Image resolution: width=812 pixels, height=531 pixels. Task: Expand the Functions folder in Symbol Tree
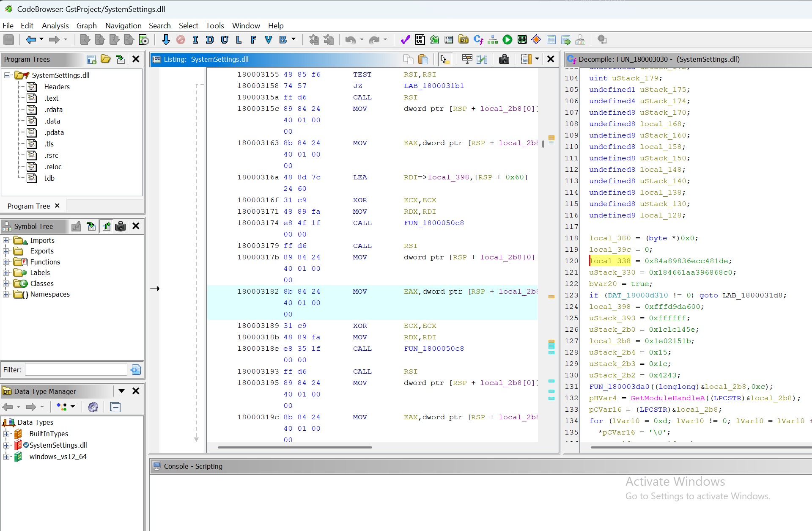click(6, 262)
